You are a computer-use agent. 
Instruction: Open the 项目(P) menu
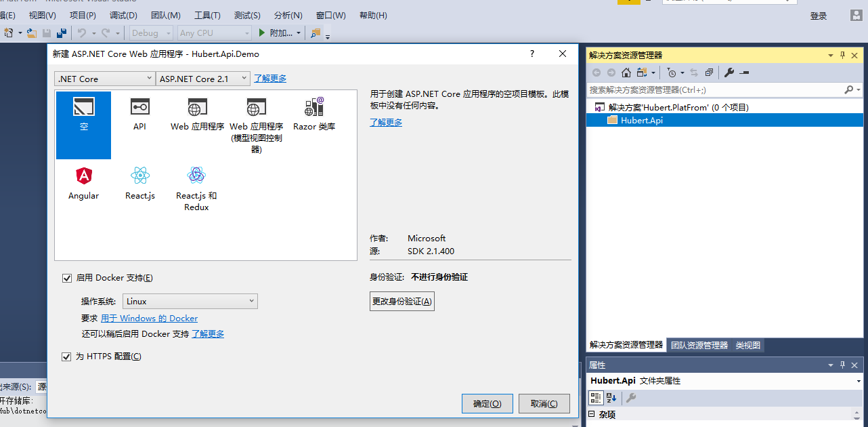[83, 15]
